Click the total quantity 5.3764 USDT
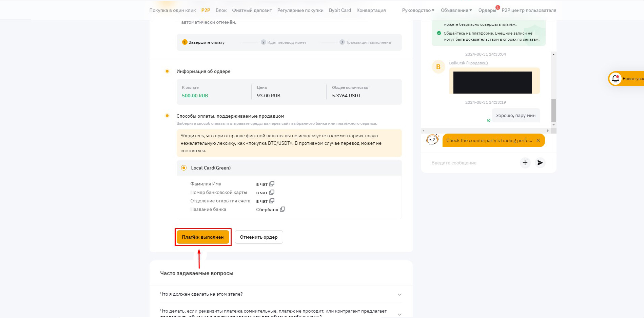This screenshot has height=318, width=644. pyautogui.click(x=346, y=96)
